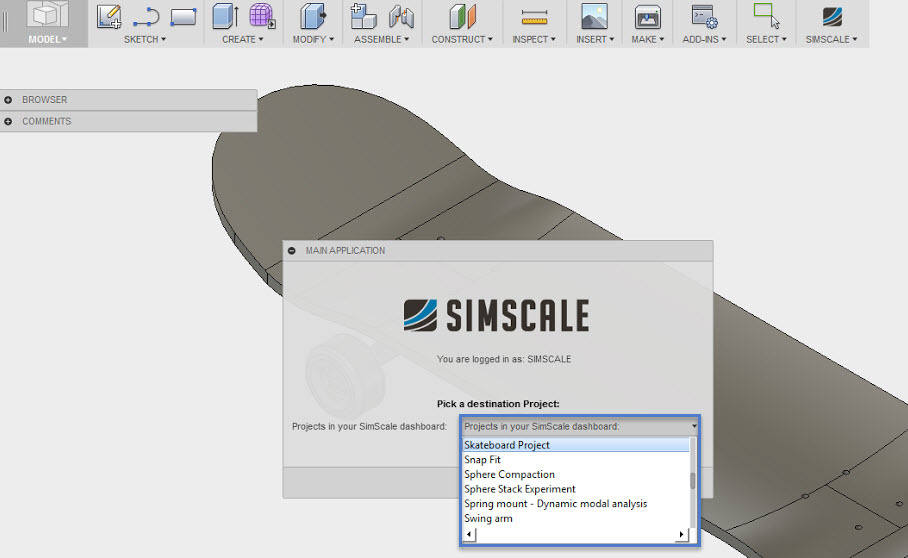Viewport: 908px width, 558px height.
Task: Click the Create Form purple sphere icon
Action: coord(262,16)
